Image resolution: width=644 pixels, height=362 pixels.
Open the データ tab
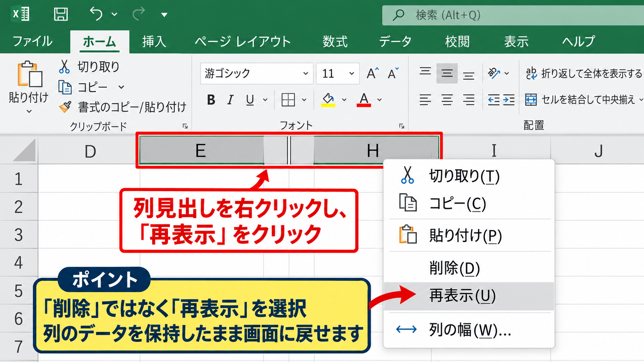(x=395, y=41)
